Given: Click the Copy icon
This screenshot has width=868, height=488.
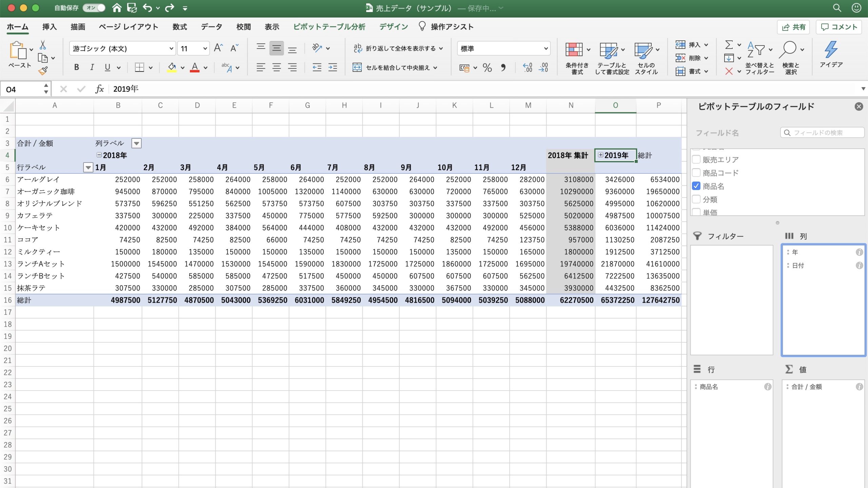Looking at the screenshot, I should click(43, 58).
